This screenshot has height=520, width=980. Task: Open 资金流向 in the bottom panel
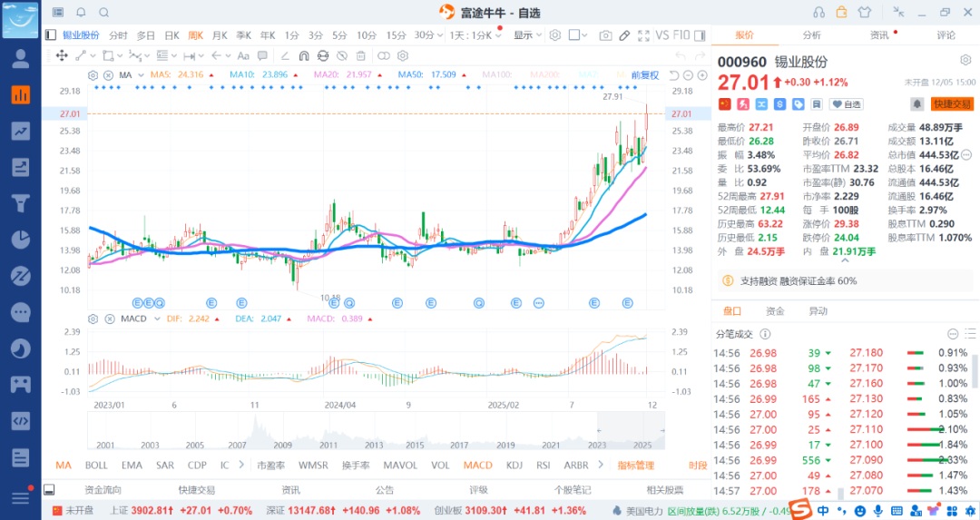pyautogui.click(x=103, y=490)
